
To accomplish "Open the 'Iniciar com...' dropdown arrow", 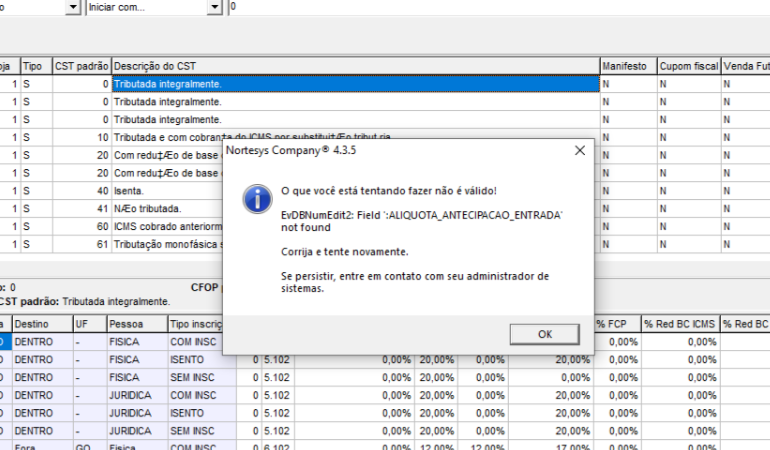I will [215, 7].
